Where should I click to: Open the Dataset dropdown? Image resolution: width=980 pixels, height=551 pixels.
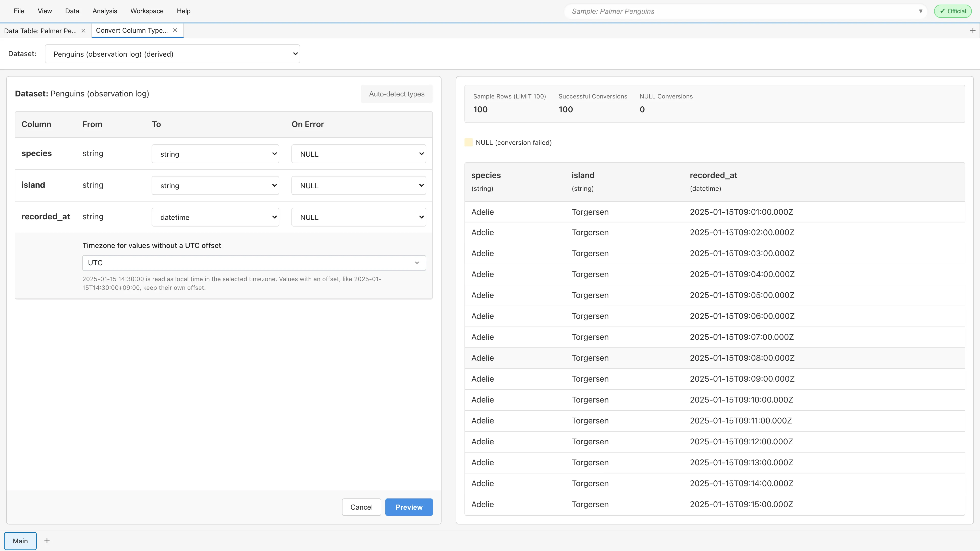(172, 54)
